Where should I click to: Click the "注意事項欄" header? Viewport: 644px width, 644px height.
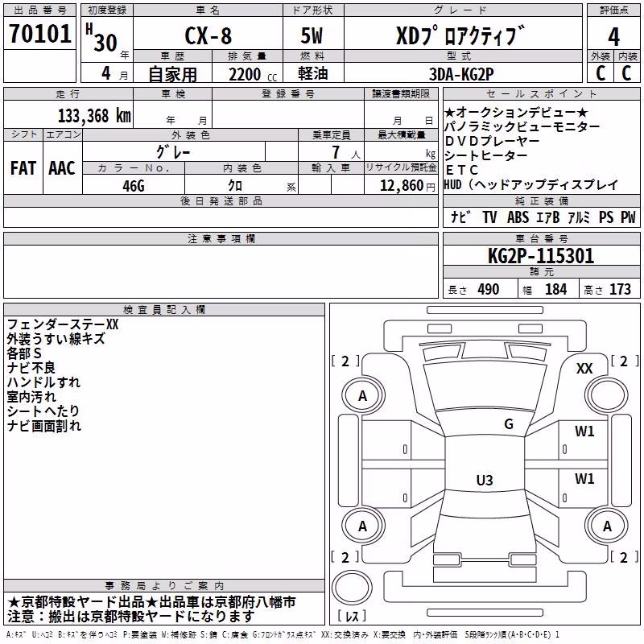[x=221, y=238]
